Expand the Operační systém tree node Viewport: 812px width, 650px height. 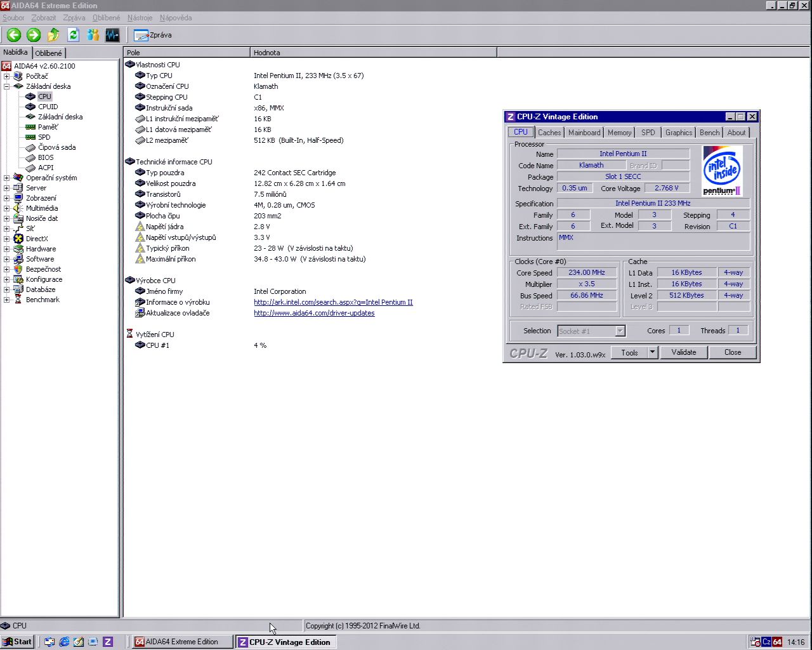7,178
